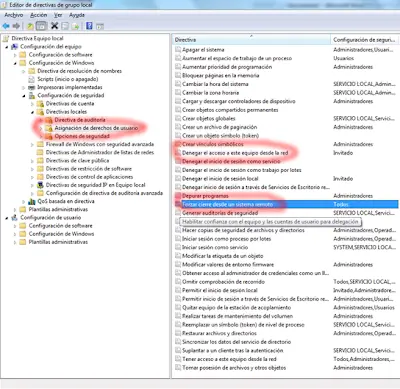Open the Ver menu
400x389 pixels.
pos(58,15)
